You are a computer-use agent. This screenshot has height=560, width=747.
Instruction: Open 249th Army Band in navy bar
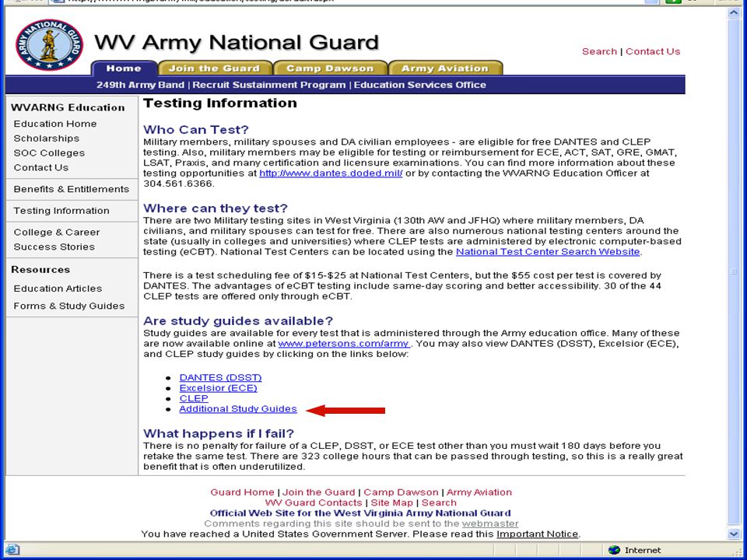(140, 85)
